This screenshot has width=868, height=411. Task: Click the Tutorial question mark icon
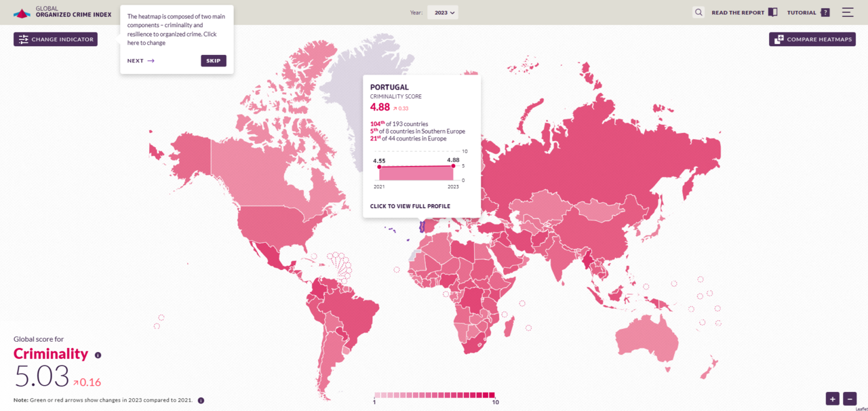(x=825, y=12)
